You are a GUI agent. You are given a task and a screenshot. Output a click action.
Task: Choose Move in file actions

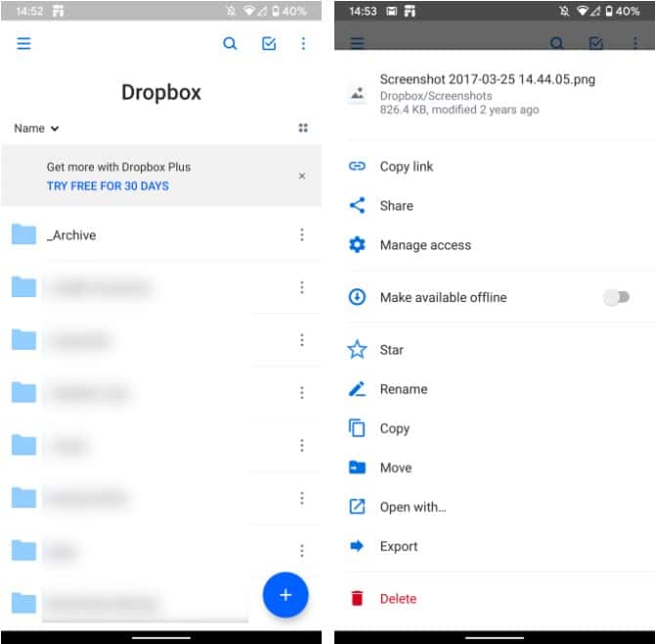495,467
